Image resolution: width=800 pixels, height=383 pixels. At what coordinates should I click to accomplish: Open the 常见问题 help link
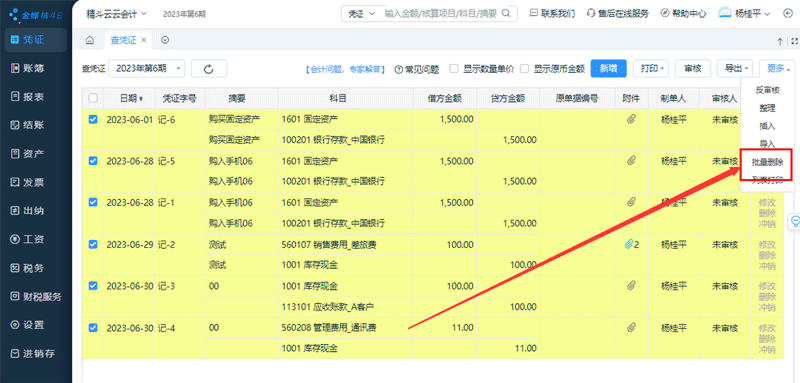(418, 69)
